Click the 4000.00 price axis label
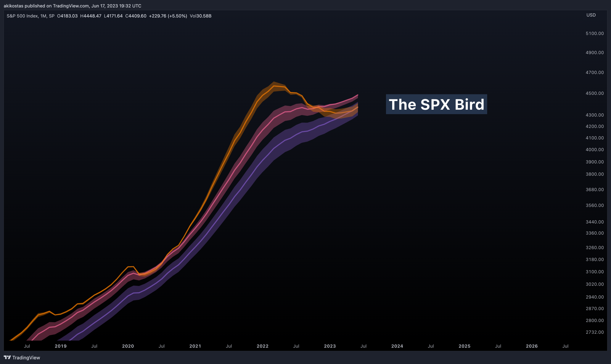The image size is (611, 364). (595, 150)
